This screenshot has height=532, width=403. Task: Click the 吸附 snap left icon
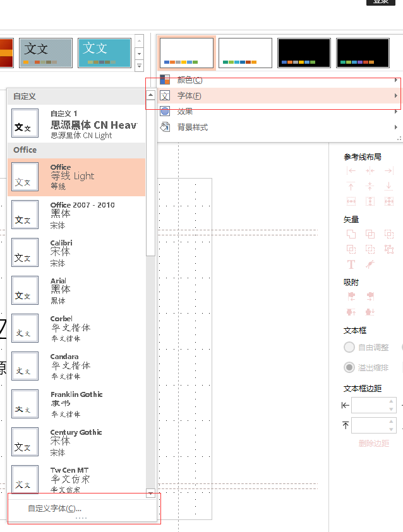coord(351,297)
